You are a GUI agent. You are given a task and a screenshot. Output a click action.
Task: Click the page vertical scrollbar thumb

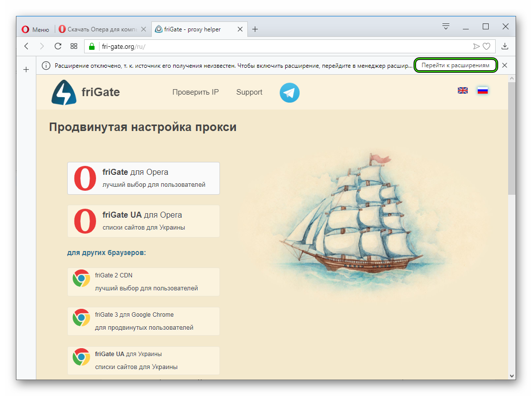tap(512, 137)
